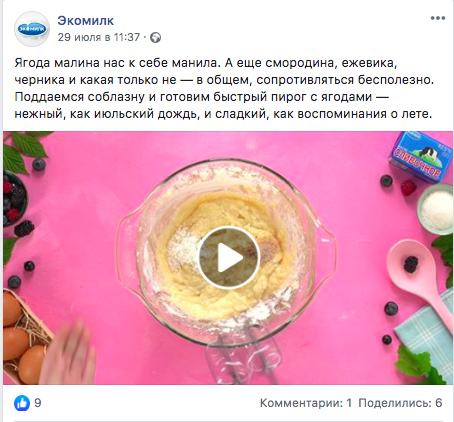
Task: Click the green leaves at video top-left
Action: [23, 150]
